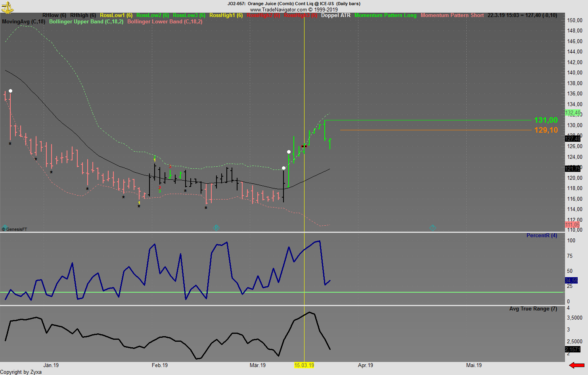
Task: Select the RossLow1 (6) indicator label
Action: [x=116, y=15]
